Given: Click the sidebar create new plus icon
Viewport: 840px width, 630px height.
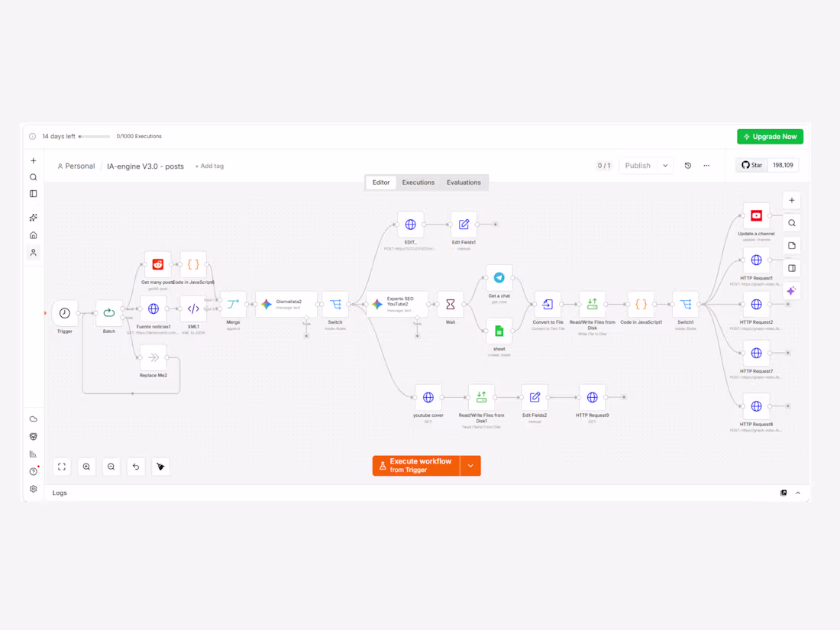Looking at the screenshot, I should pos(33,160).
